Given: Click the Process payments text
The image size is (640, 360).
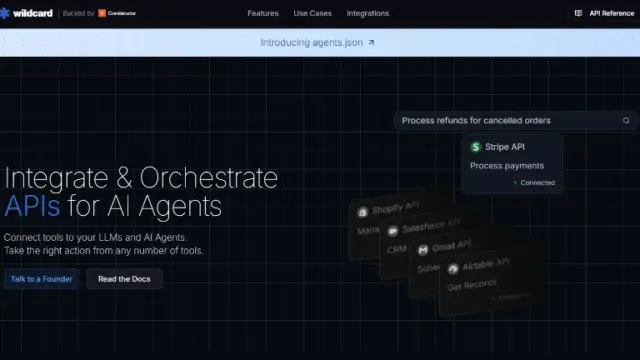Looking at the screenshot, I should [x=507, y=166].
